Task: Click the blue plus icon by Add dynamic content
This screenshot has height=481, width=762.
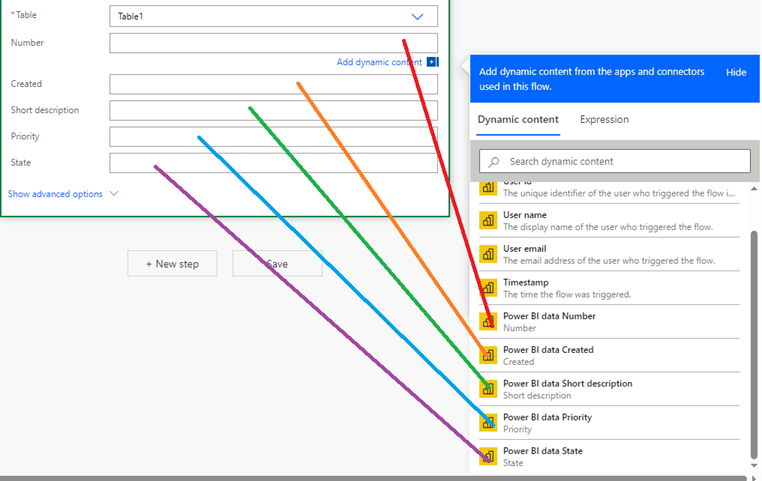Action: (432, 62)
